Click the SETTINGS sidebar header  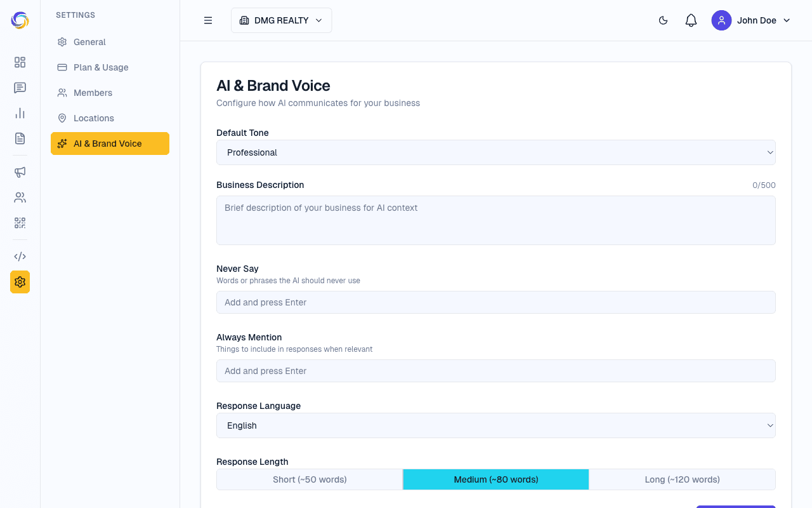point(75,15)
